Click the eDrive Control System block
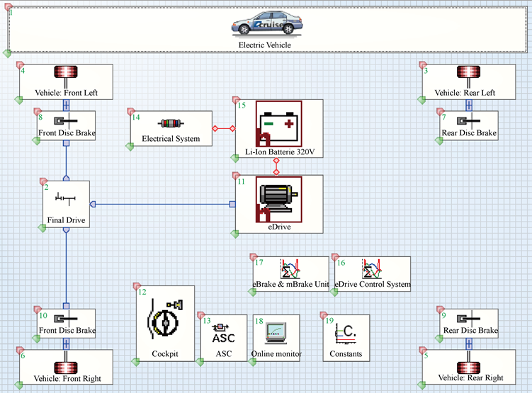The height and width of the screenshot is (393, 532). [x=372, y=272]
